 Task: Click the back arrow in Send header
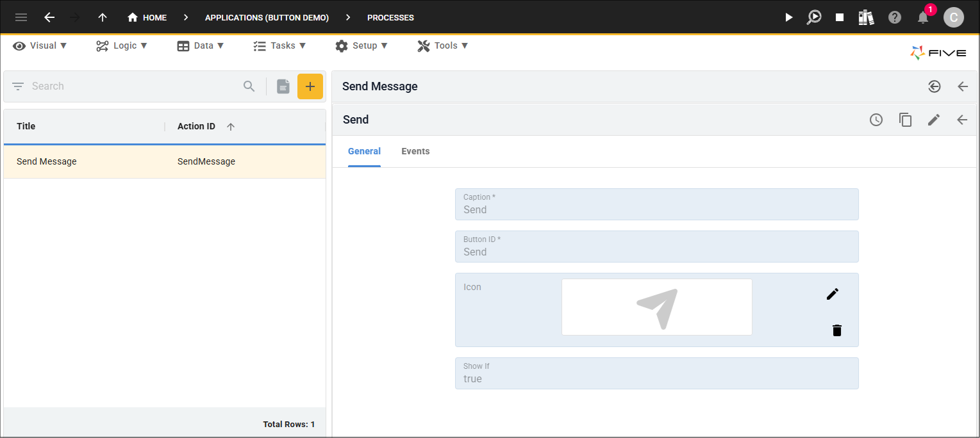coord(962,119)
